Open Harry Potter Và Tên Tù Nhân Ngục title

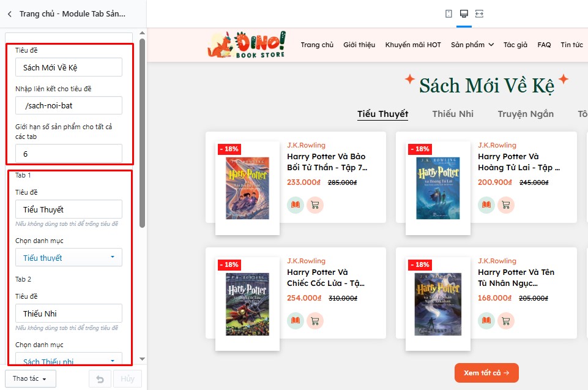516,277
